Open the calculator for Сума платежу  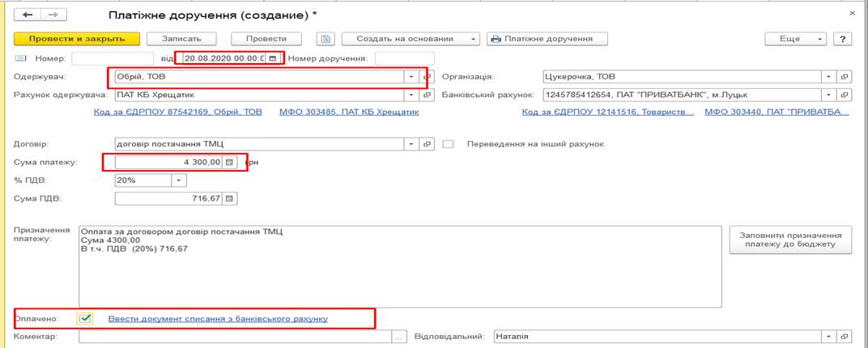point(229,162)
